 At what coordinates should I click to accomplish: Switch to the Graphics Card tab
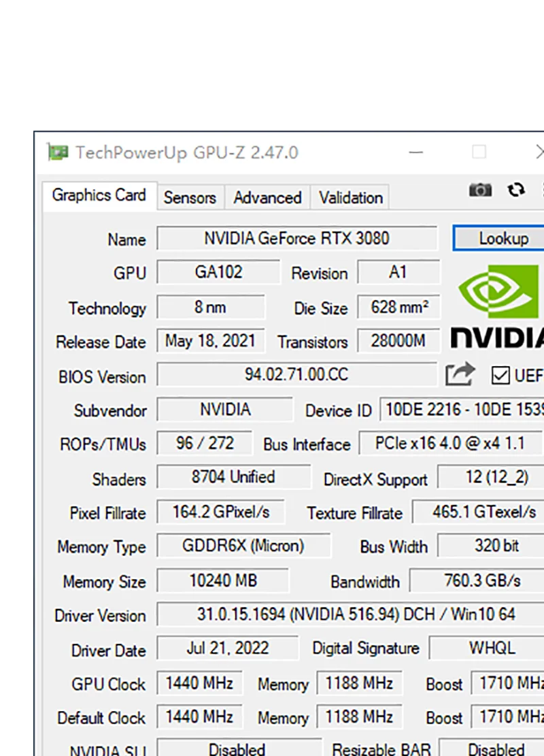99,195
